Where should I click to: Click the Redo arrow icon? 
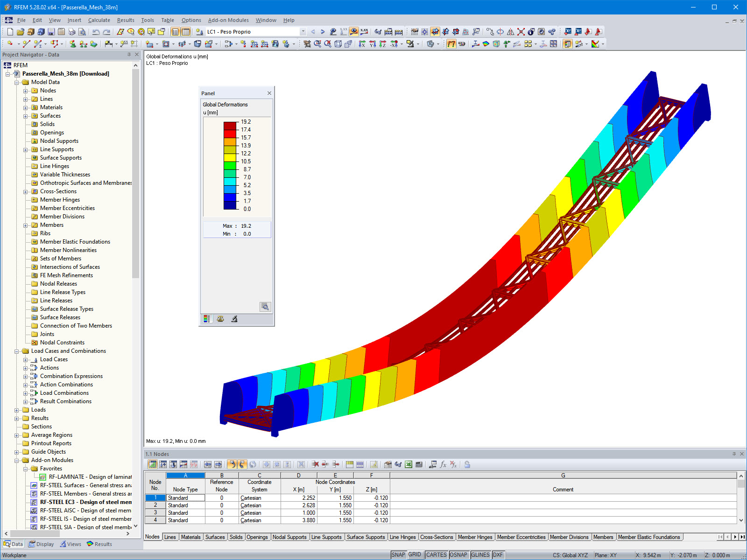pyautogui.click(x=106, y=32)
